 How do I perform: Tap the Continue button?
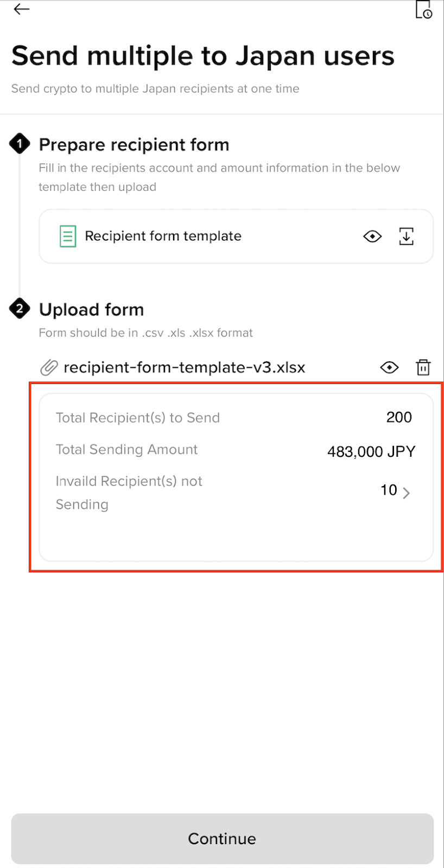pos(223,839)
